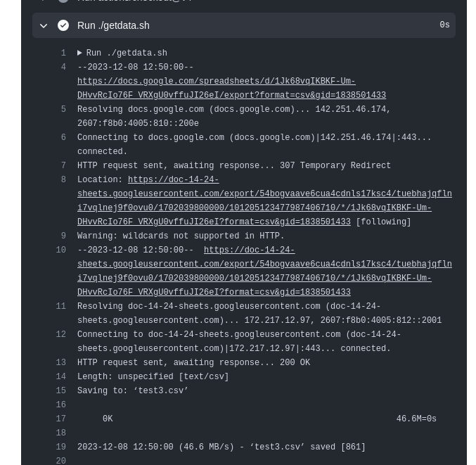Image resolution: width=476 pixels, height=465 pixels.
Task: Select log line number 9
Action: [x=63, y=236]
